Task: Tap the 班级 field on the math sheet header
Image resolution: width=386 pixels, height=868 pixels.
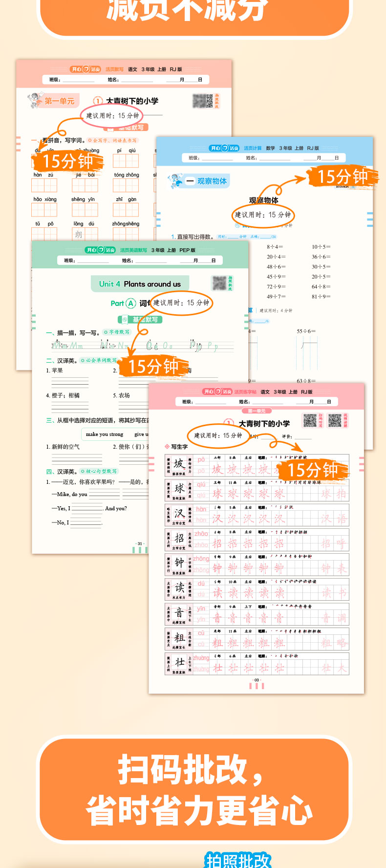Action: tap(211, 158)
